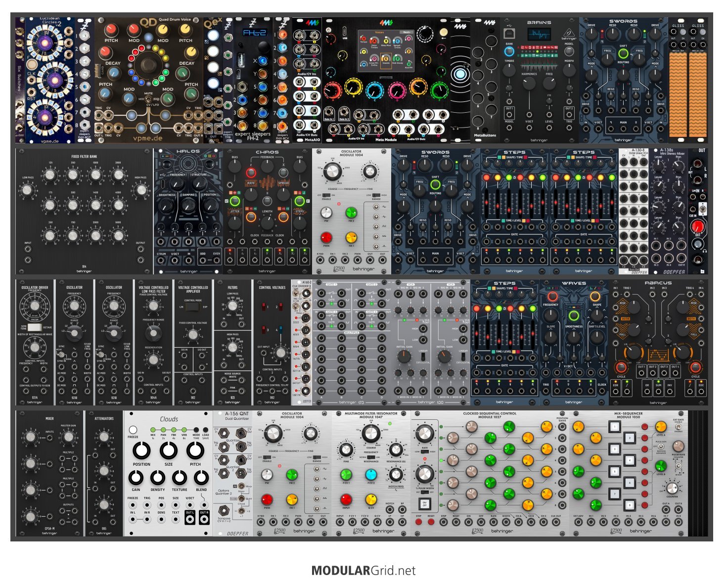Hit the ON/OFF button on Module 1027

(425, 504)
